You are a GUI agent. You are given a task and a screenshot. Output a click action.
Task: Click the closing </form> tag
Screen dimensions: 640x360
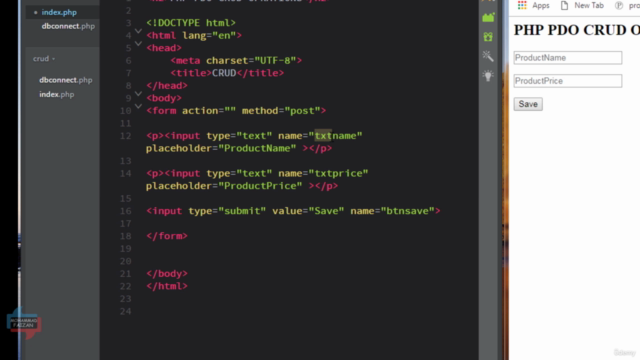tap(167, 236)
